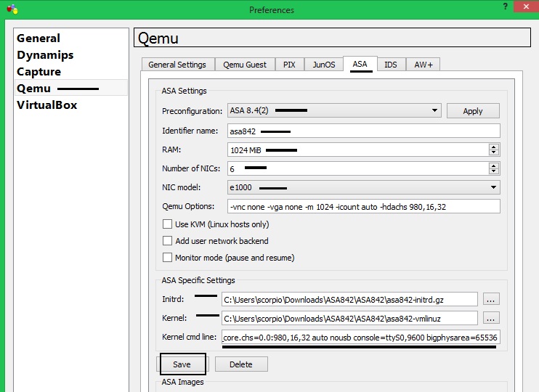Screen dimensions: 539x392
Task: Click the help question mark button
Action: coord(505,7)
